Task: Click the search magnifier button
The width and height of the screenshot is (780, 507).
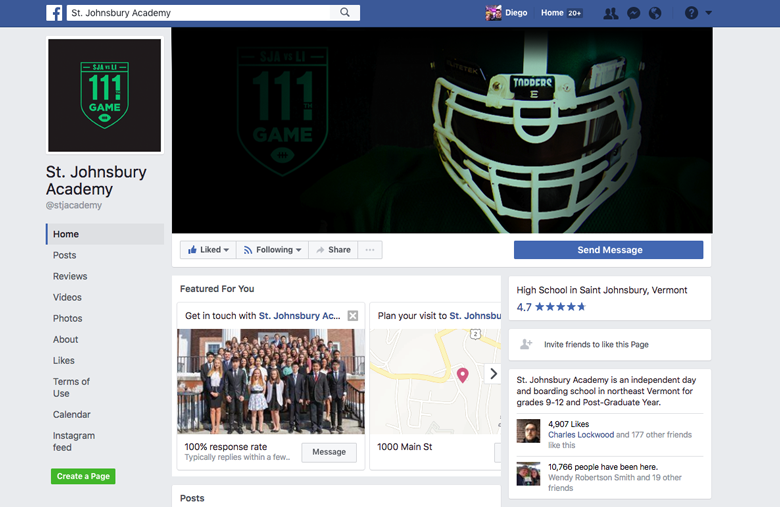Action: tap(345, 12)
